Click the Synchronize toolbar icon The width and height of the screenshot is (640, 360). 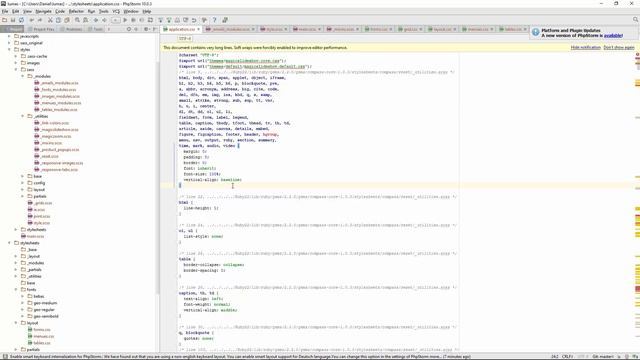tap(21, 20)
